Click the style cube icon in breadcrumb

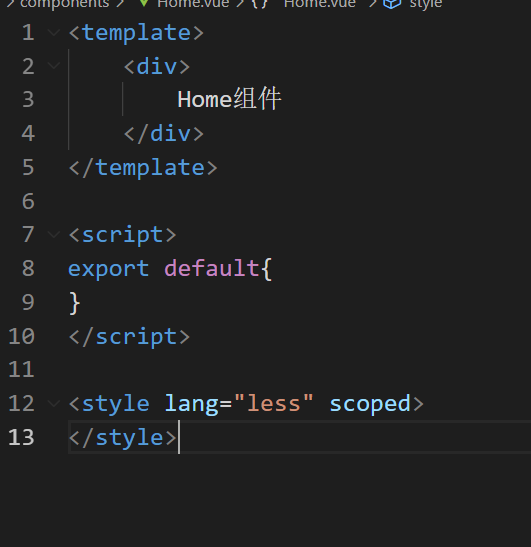(x=392, y=3)
